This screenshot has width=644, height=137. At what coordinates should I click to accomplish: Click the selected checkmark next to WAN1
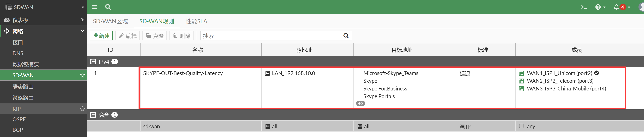597,73
